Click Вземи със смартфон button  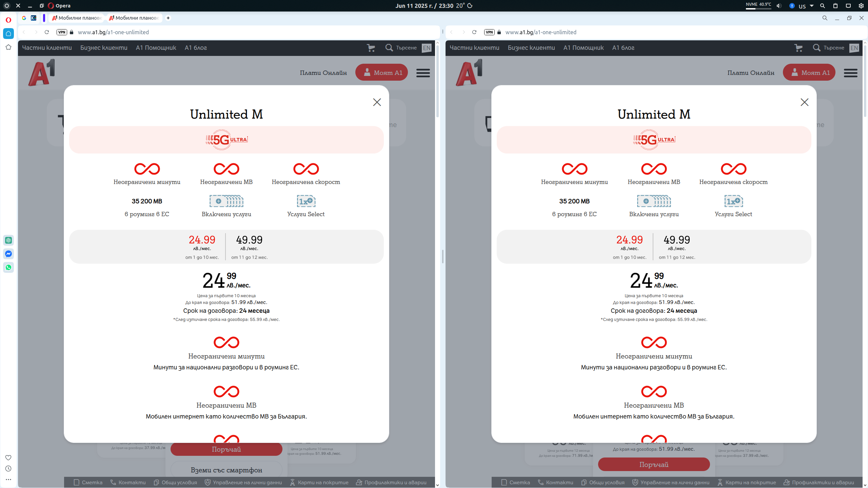[226, 470]
